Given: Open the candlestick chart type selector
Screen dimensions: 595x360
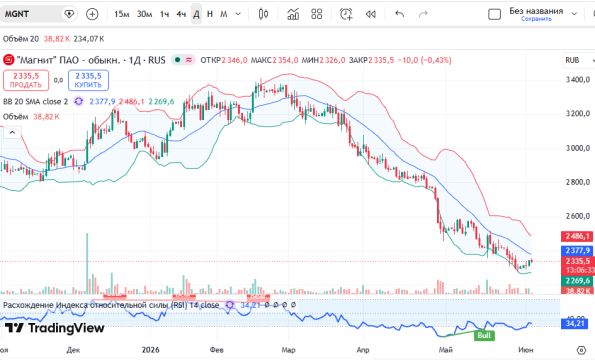Looking at the screenshot, I should pos(263,14).
